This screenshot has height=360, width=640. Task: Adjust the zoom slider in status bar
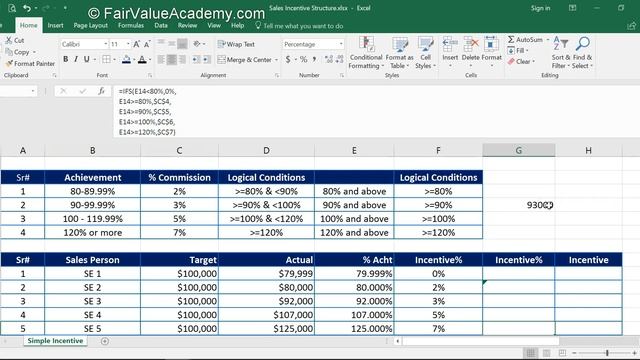tap(607, 353)
